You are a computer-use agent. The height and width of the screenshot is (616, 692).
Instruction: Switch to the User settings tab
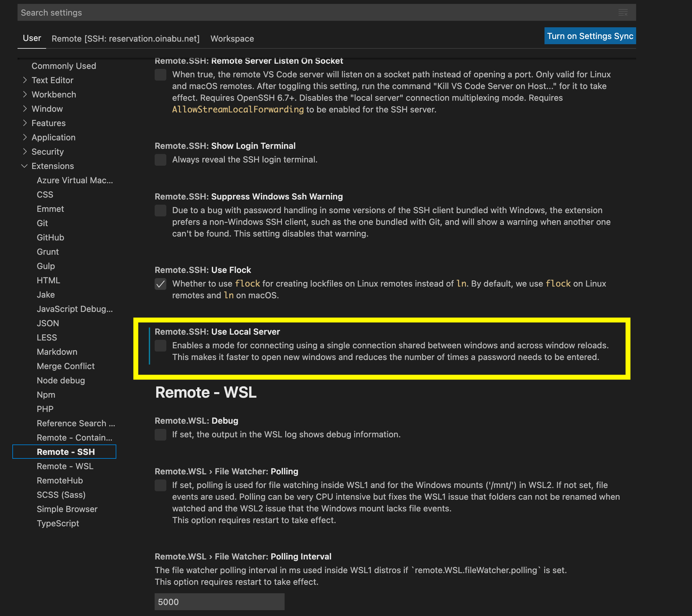32,38
